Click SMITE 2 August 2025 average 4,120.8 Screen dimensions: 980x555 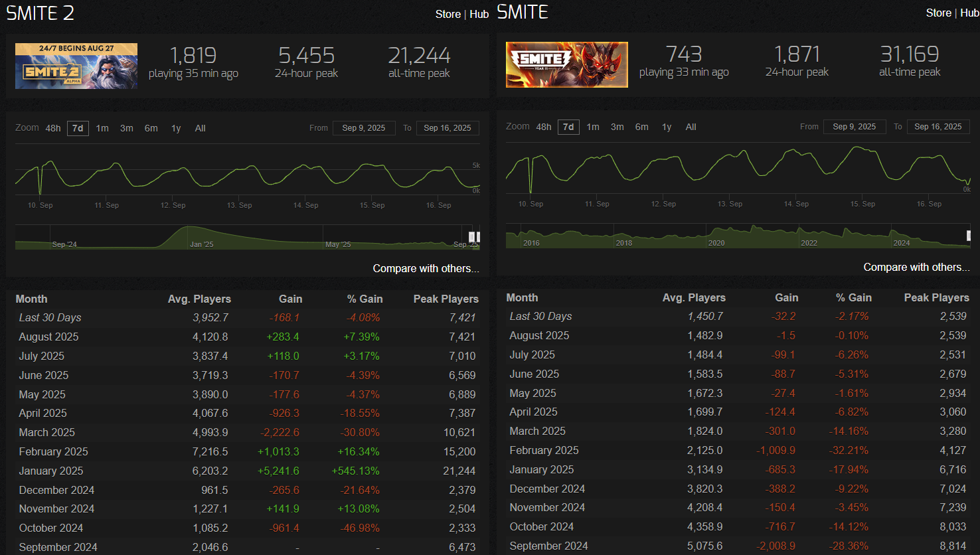(x=210, y=337)
